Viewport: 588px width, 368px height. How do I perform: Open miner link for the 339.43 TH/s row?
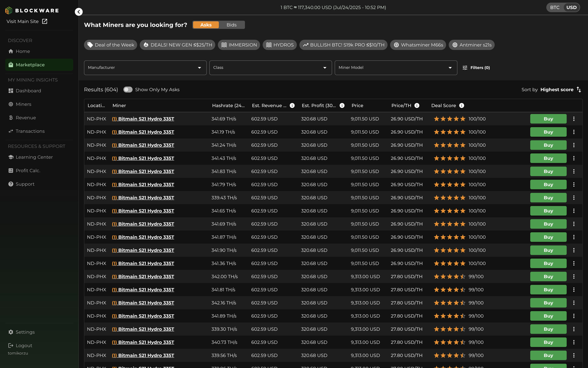click(x=143, y=198)
